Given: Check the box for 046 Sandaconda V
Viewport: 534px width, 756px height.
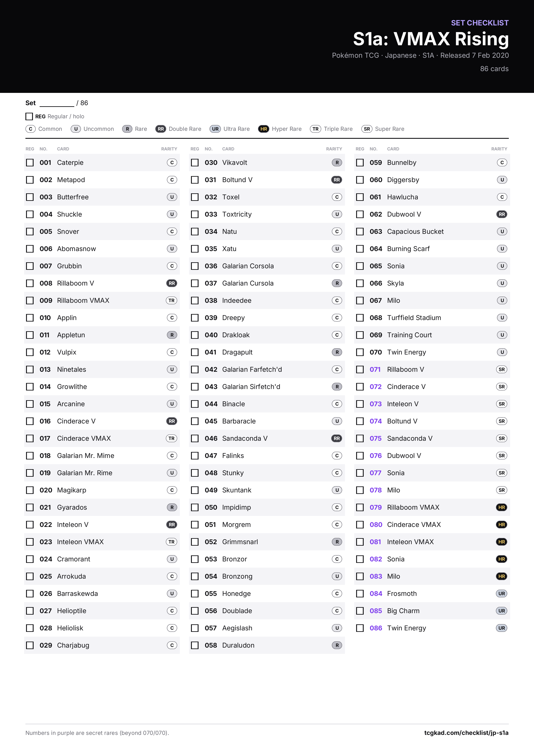Looking at the screenshot, I should (x=195, y=438).
